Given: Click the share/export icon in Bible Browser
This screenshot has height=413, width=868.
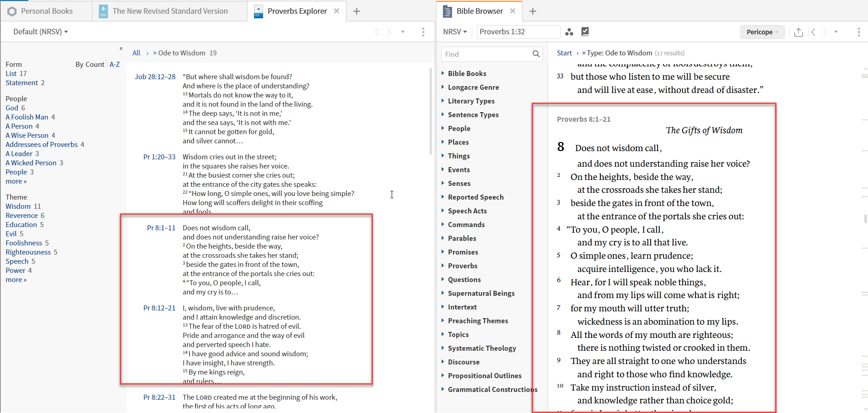Looking at the screenshot, I should tap(798, 32).
